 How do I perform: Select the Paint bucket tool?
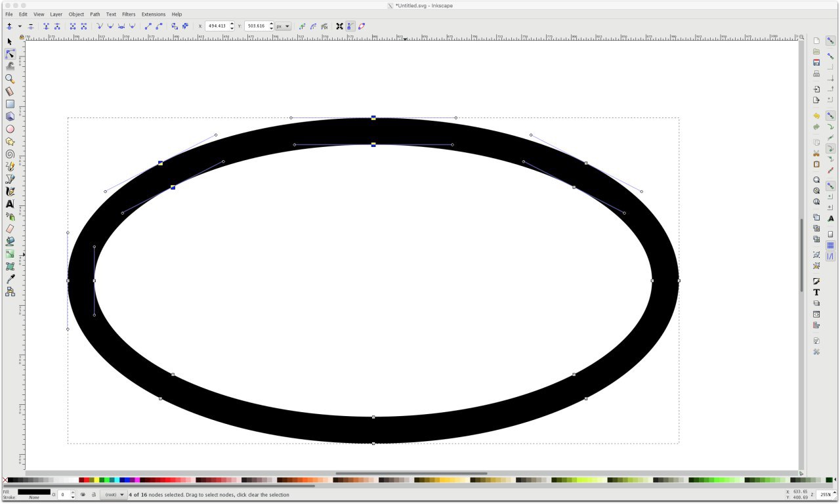coord(10,241)
